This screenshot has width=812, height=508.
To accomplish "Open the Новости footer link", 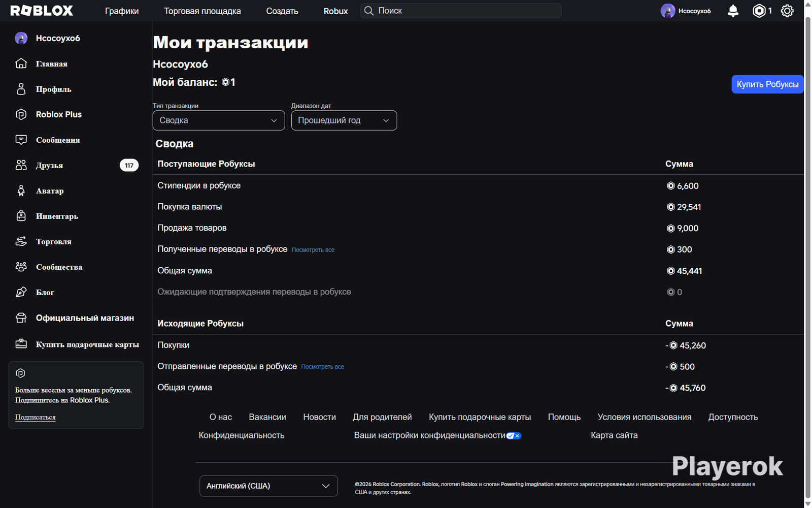I will click(320, 417).
